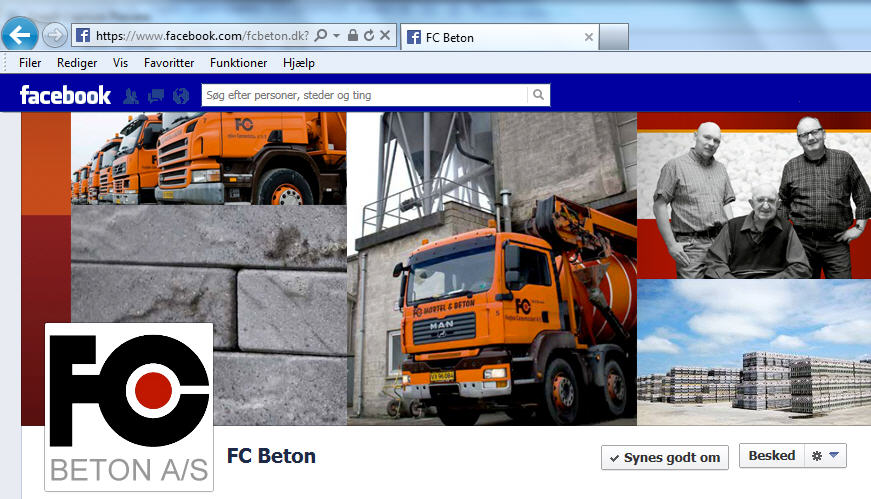Open the Favoritter menu

point(169,63)
